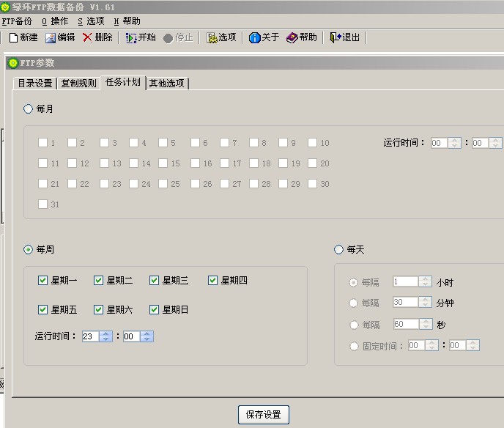504x428 pixels.
Task: Open 选项 (Options) from the toolbar
Action: [x=212, y=37]
